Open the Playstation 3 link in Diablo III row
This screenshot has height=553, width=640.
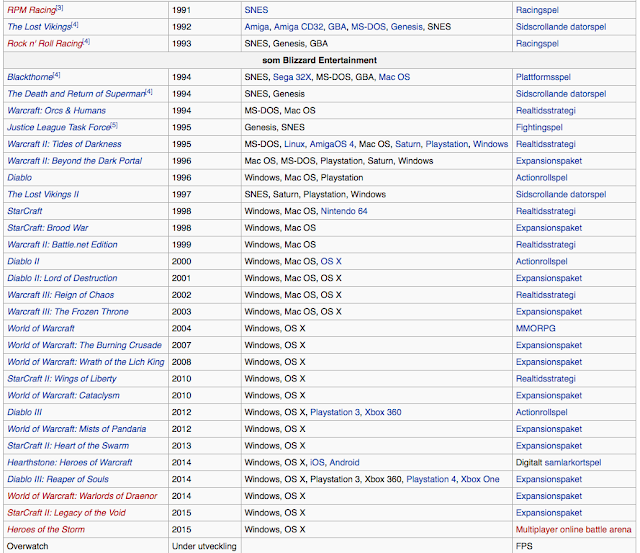point(335,411)
